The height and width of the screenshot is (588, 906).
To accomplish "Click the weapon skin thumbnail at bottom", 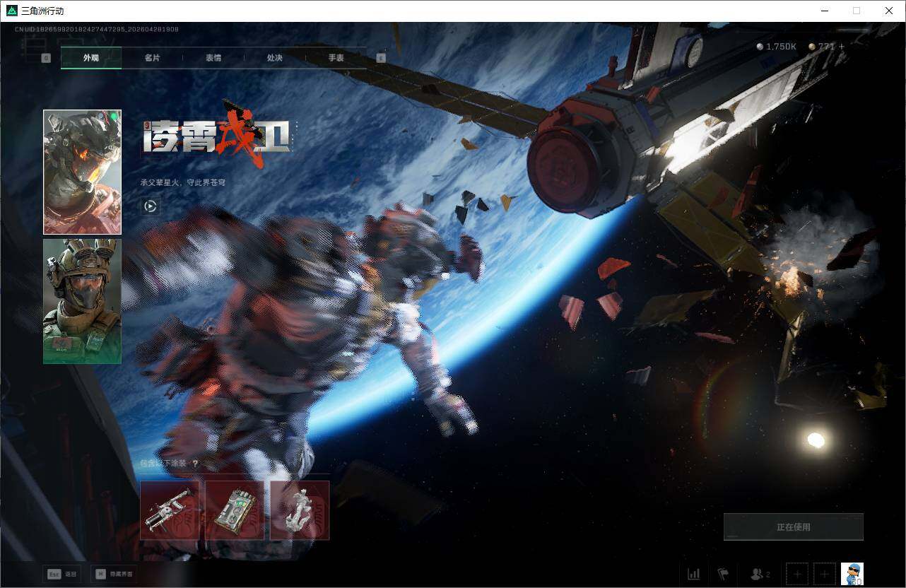I will click(169, 509).
